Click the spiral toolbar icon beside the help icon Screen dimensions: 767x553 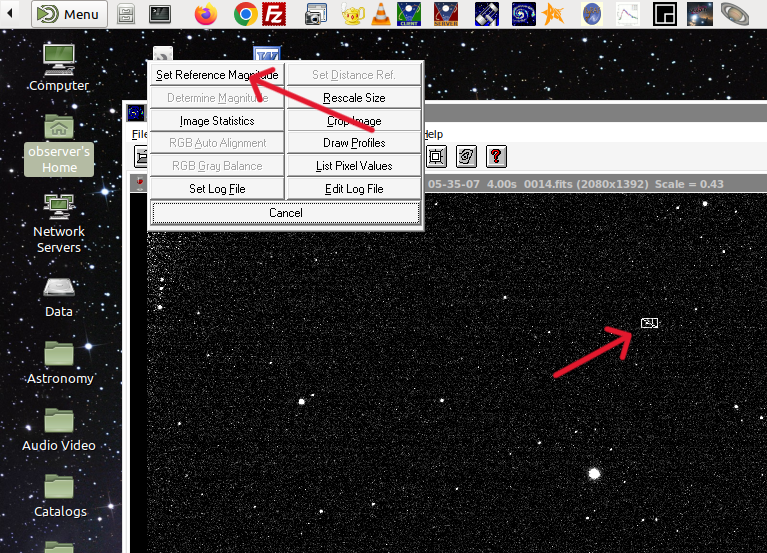point(466,156)
